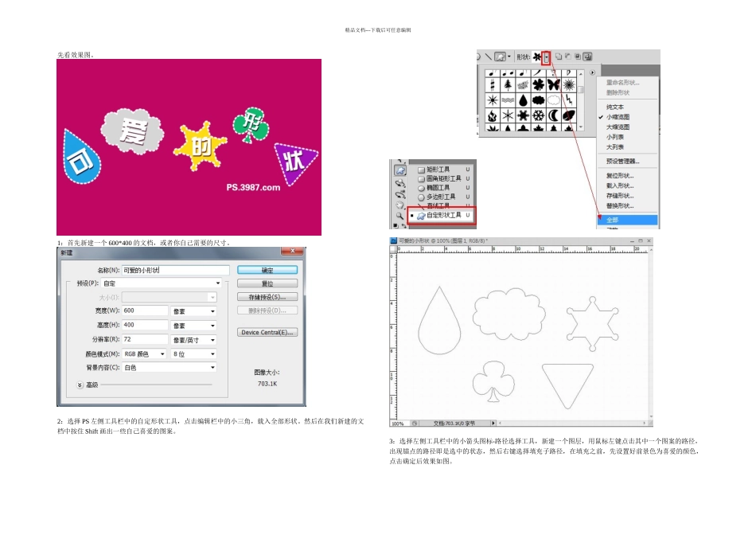Image resolution: width=756 pixels, height=535 pixels.
Task: Click the shape picker vertical scrollbar
Action: (581, 100)
